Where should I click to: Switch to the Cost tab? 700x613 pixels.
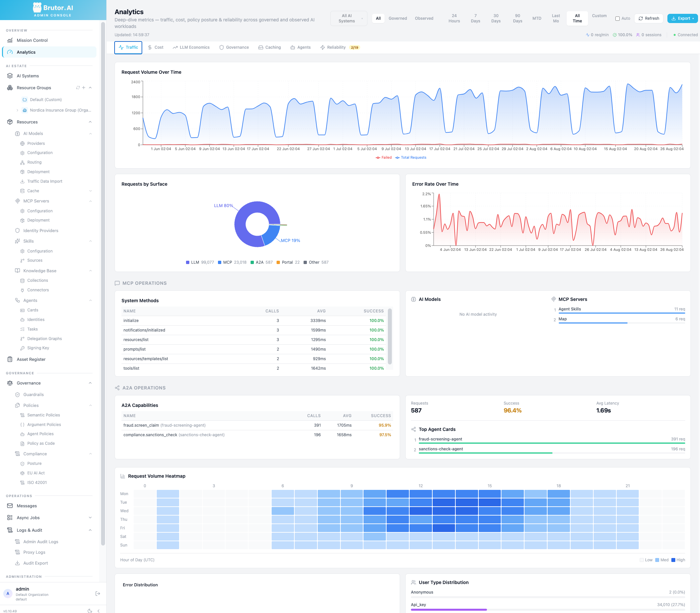click(x=156, y=47)
